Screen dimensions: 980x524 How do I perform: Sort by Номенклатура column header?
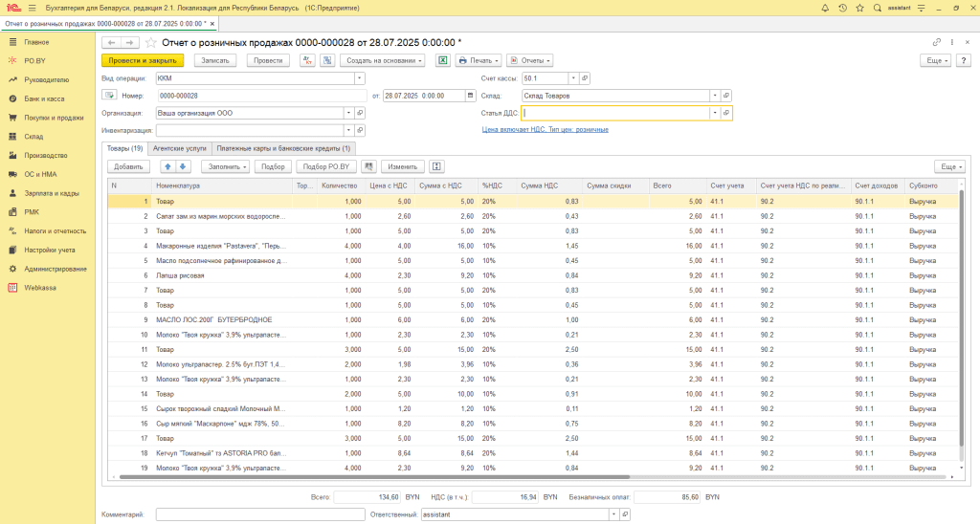click(222, 186)
